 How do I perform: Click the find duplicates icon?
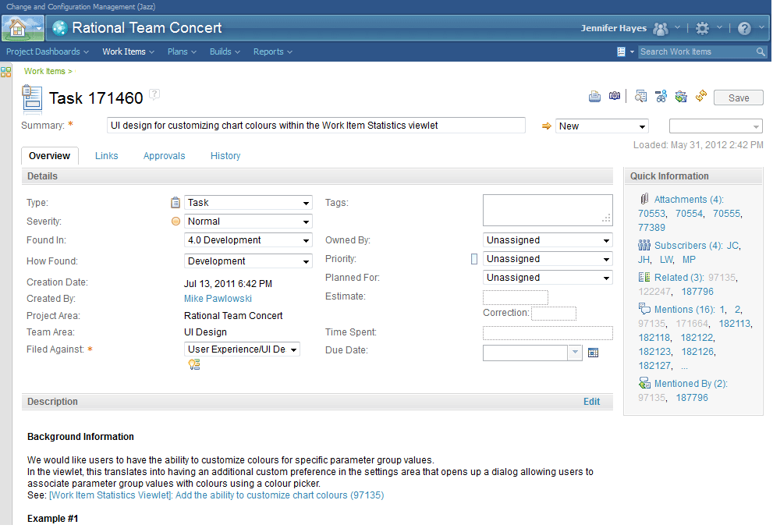(x=640, y=96)
